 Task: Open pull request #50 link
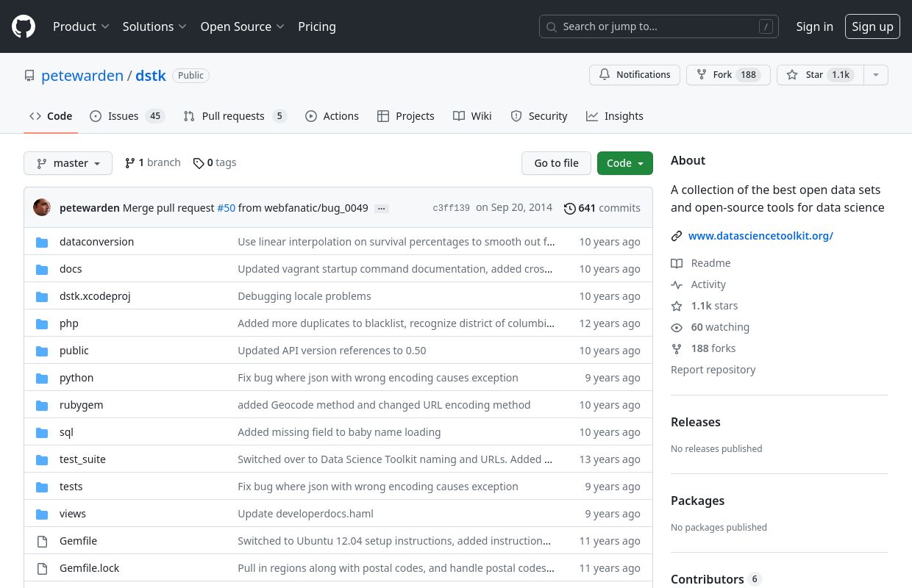point(226,208)
